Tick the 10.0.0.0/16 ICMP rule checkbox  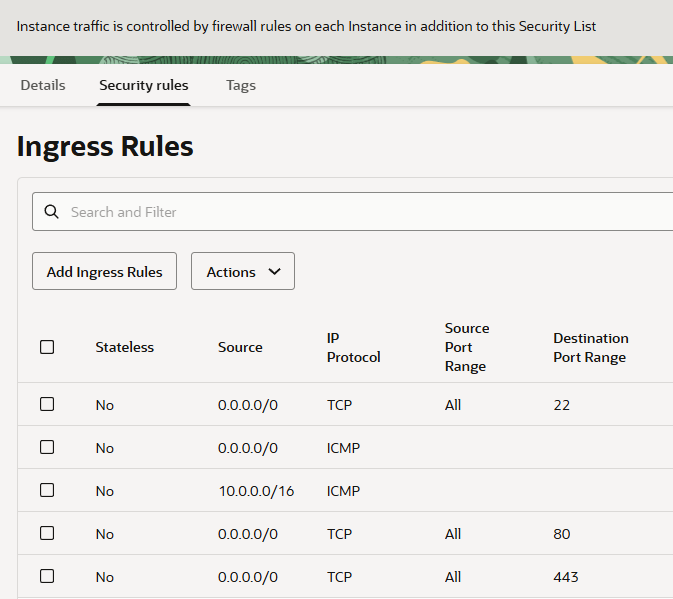pyautogui.click(x=47, y=490)
